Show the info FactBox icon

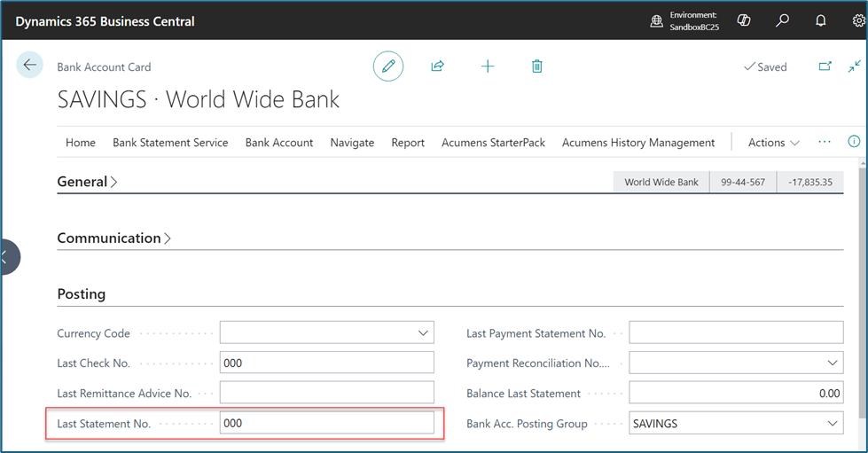(854, 141)
